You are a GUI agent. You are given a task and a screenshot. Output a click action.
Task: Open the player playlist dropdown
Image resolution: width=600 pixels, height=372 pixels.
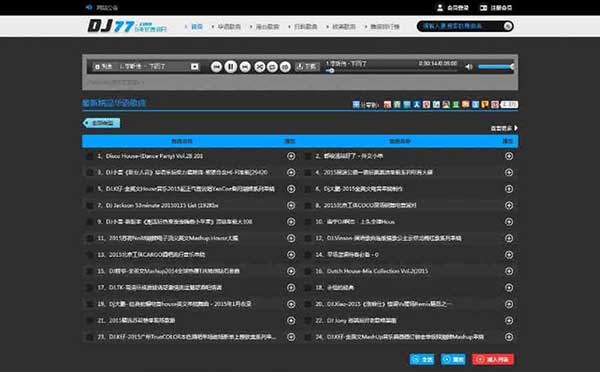pyautogui.click(x=147, y=67)
